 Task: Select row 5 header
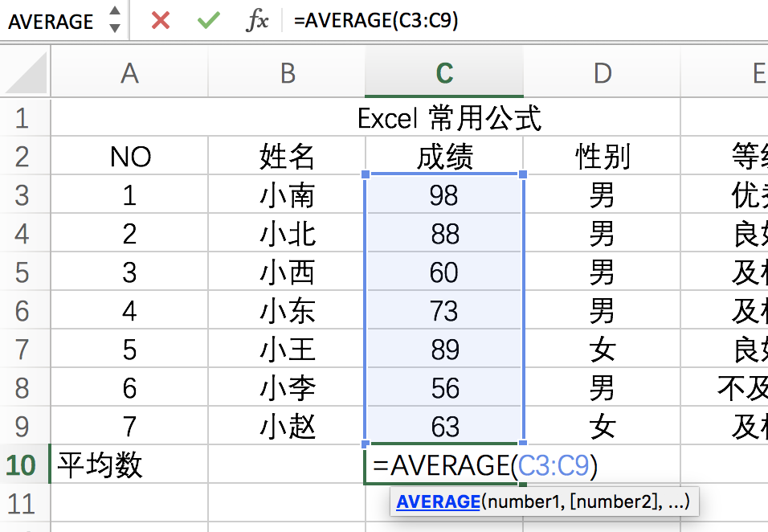tap(25, 272)
